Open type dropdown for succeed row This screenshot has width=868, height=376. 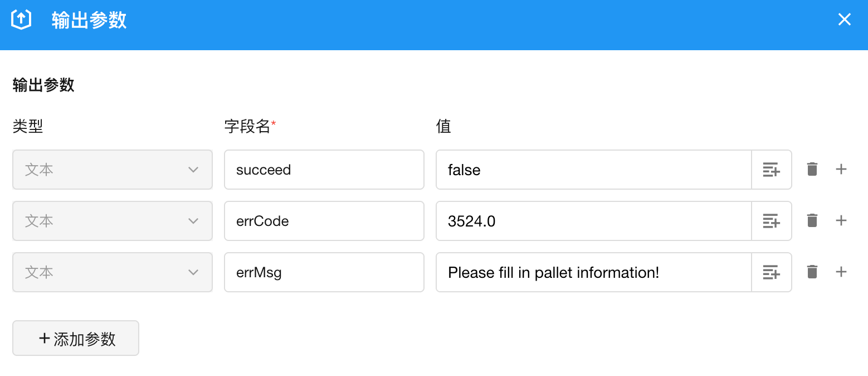coord(112,170)
